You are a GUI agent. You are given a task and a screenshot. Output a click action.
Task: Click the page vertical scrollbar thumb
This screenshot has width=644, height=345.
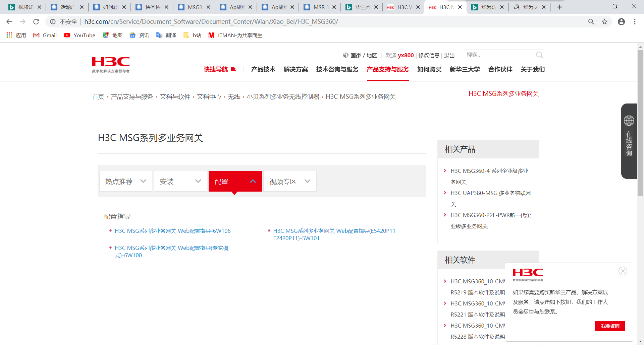640,123
